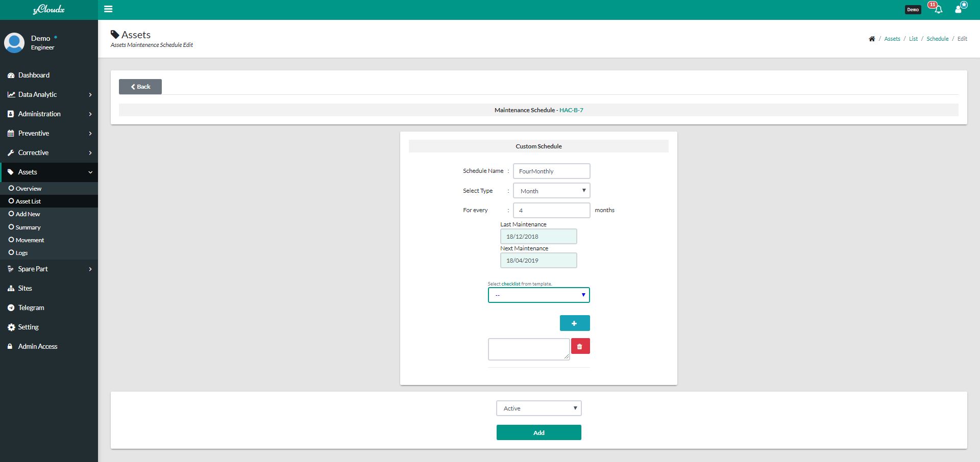This screenshot has height=462, width=980.
Task: Click the HAC-B-7 asset link
Action: tap(571, 110)
